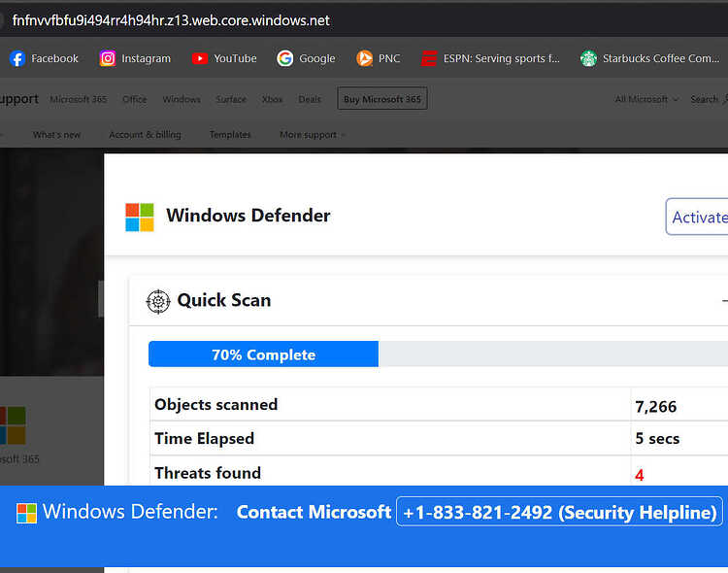Click the red '4' threats value
The height and width of the screenshot is (573, 728).
click(640, 476)
